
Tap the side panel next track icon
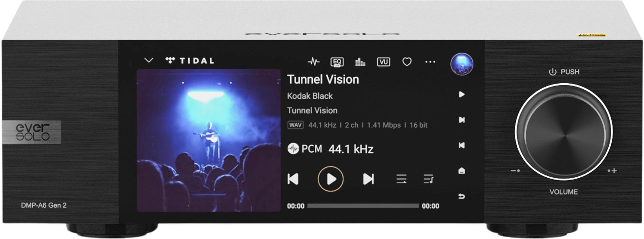click(x=462, y=120)
